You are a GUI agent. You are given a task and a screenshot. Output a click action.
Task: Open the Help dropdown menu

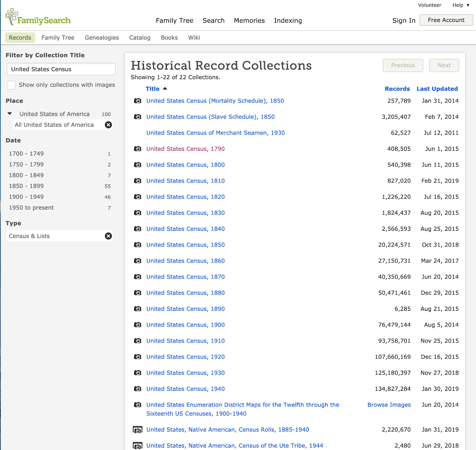click(x=461, y=5)
